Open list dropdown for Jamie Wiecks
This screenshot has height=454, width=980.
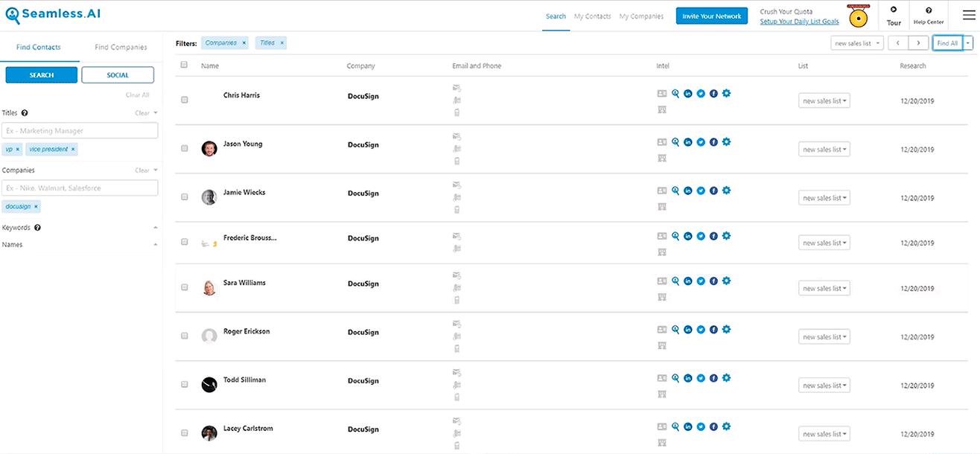pos(824,198)
